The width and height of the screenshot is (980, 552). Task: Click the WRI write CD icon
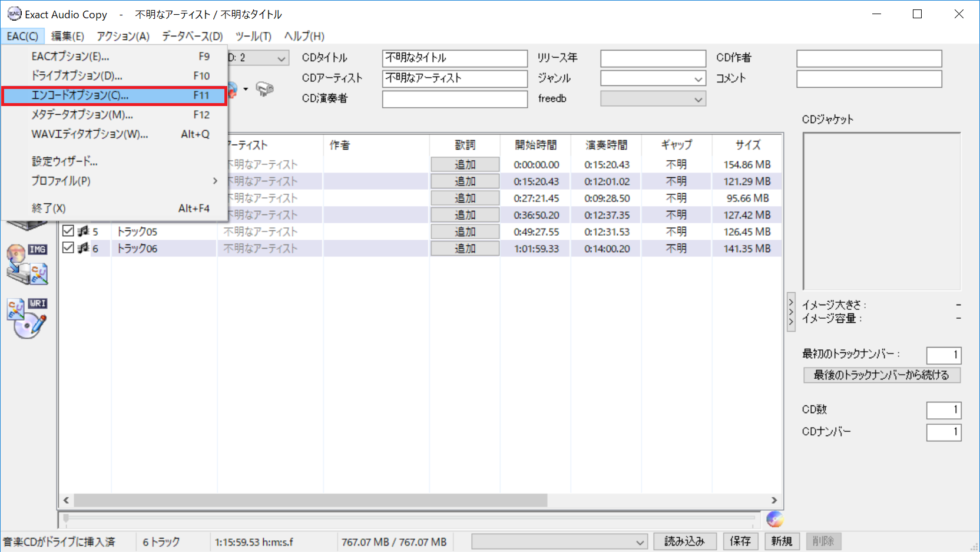(27, 318)
